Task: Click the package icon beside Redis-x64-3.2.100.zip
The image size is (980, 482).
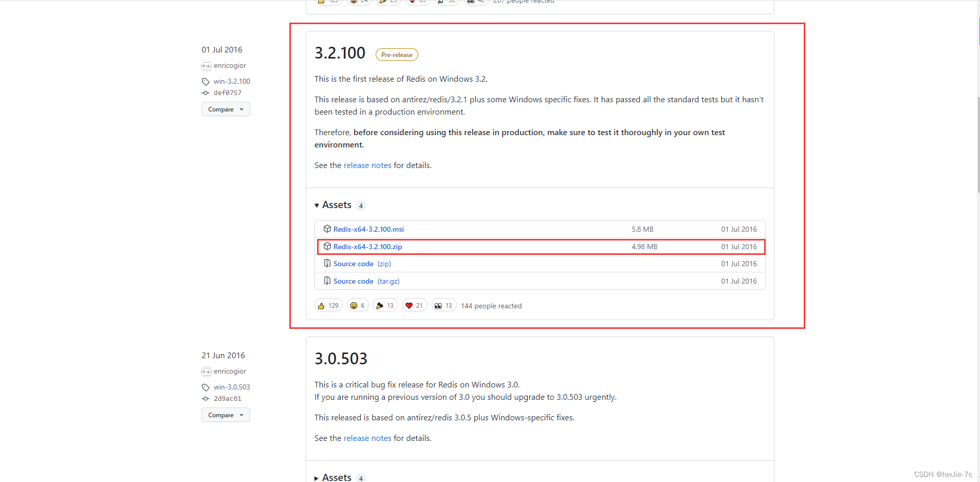Action: (327, 247)
